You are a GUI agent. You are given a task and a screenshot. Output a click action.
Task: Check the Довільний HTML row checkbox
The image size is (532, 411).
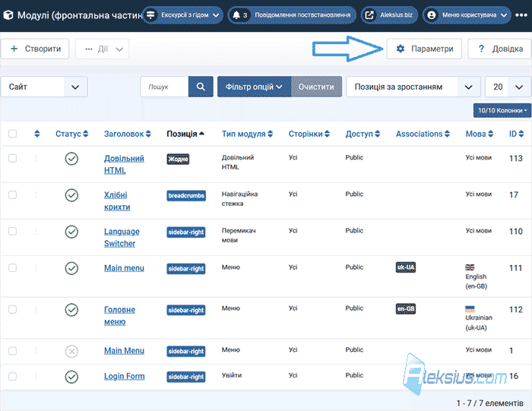tap(13, 158)
